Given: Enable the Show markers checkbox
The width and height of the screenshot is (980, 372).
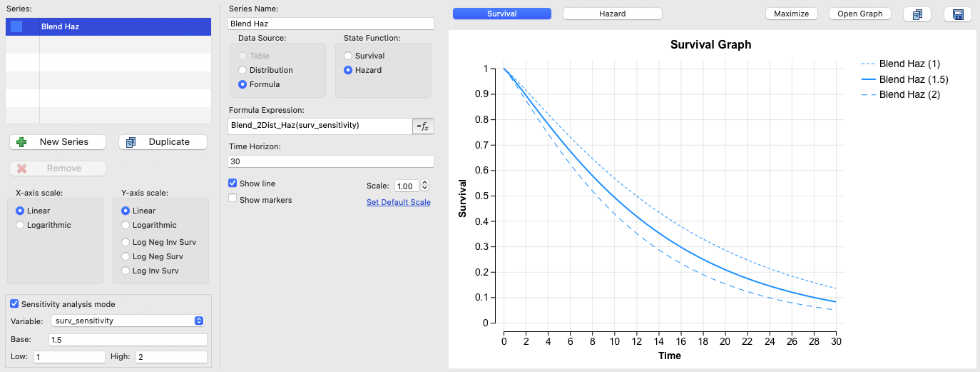Looking at the screenshot, I should click(233, 200).
